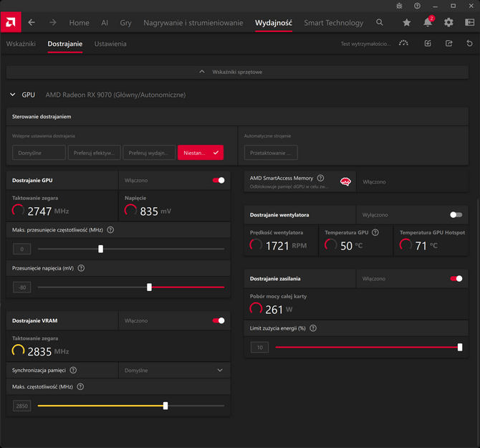The height and width of the screenshot is (448, 480).
Task: Toggle Dostrajanie VRAM switch
Action: pos(219,320)
